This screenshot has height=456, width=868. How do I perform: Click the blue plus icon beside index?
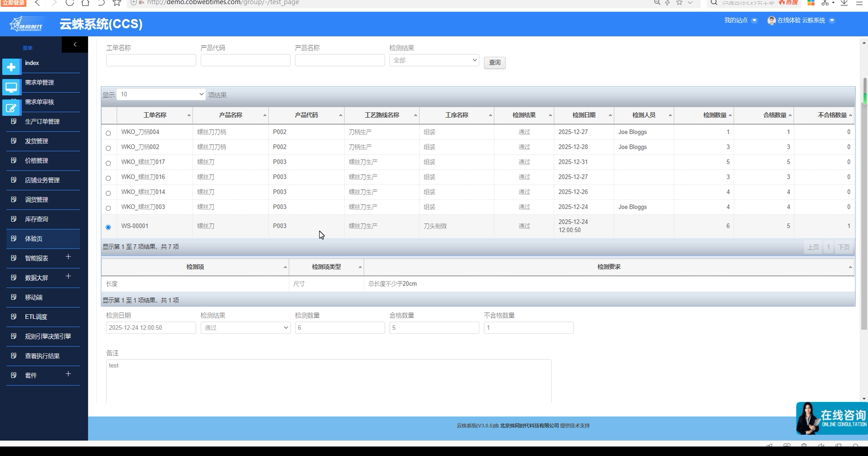point(11,67)
